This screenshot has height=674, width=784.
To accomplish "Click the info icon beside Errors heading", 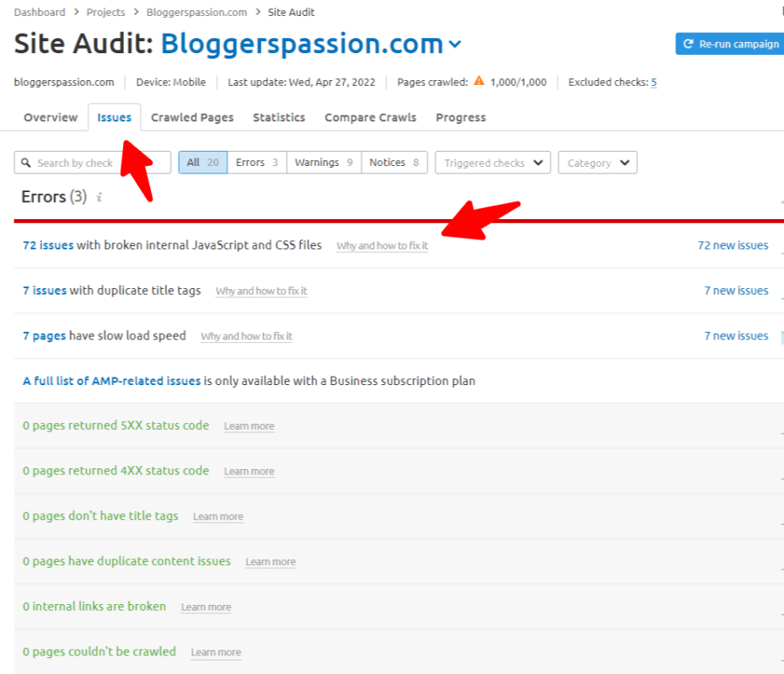I will click(99, 197).
